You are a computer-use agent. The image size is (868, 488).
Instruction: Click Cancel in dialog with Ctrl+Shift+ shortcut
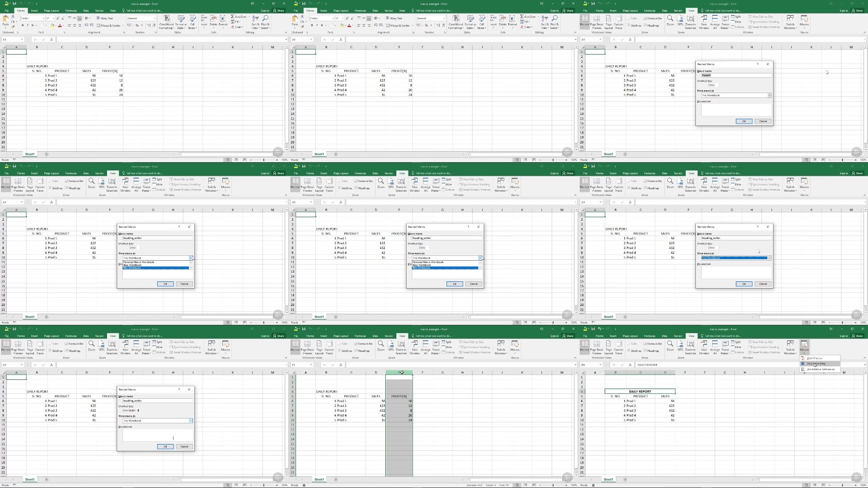click(184, 446)
